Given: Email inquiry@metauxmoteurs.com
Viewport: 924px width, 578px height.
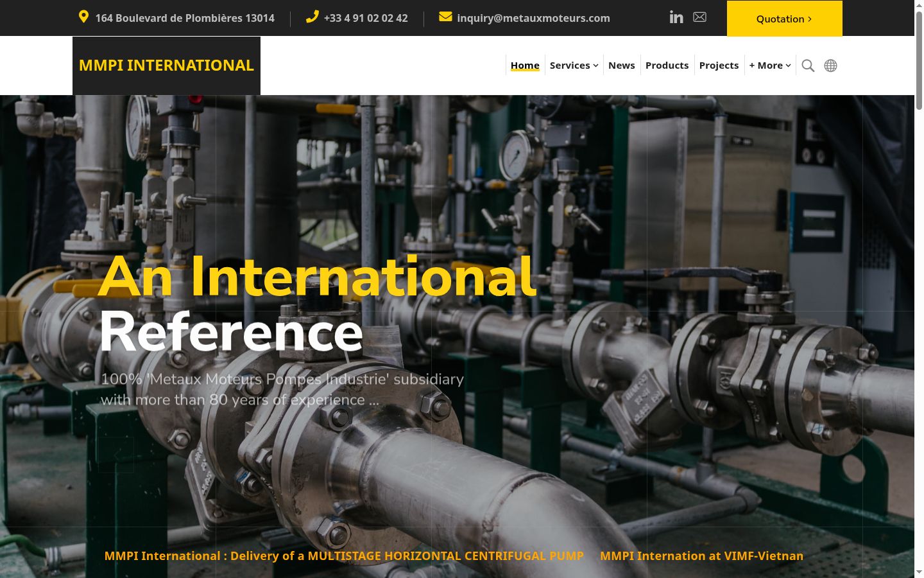Looking at the screenshot, I should 533,18.
